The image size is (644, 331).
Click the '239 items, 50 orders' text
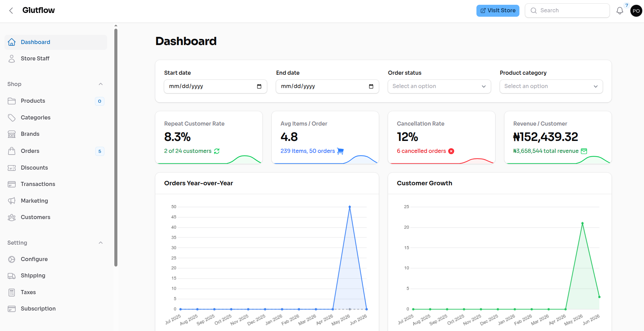point(307,151)
